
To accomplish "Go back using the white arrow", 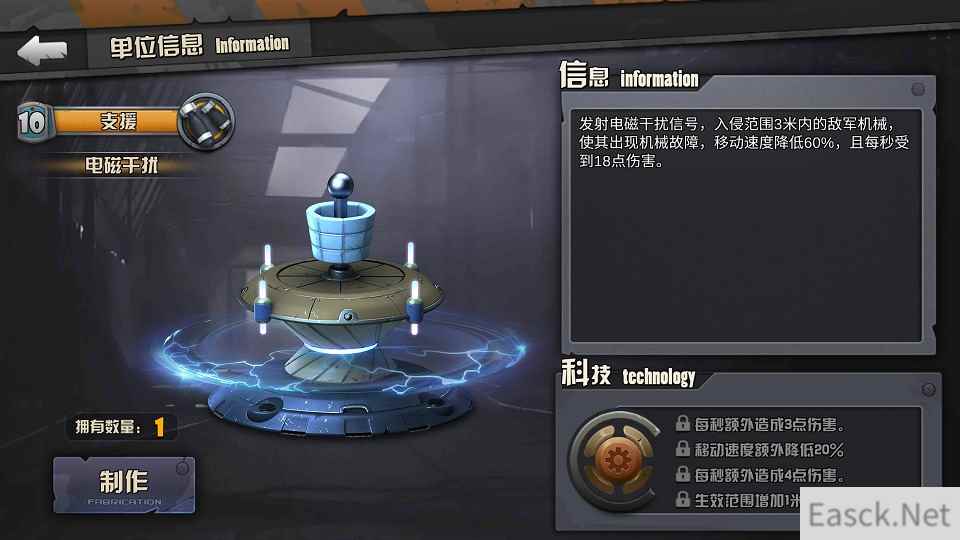I will (x=42, y=50).
